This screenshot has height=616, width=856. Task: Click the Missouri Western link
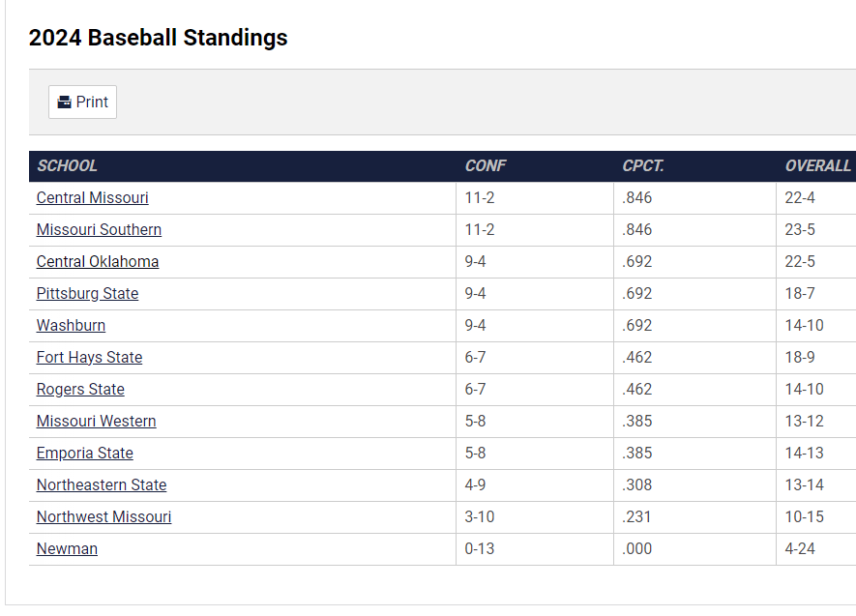[96, 422]
